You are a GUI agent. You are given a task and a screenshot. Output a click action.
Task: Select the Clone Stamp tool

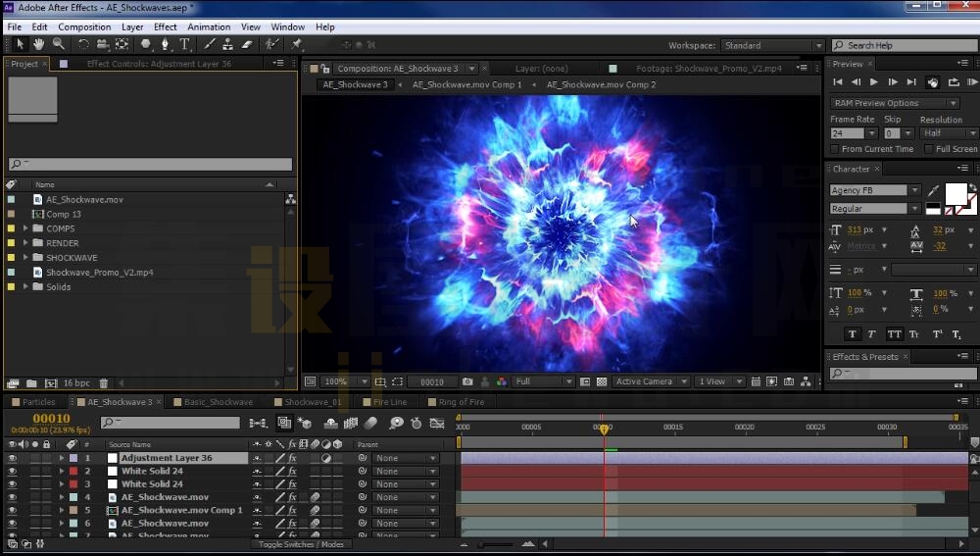(x=228, y=44)
